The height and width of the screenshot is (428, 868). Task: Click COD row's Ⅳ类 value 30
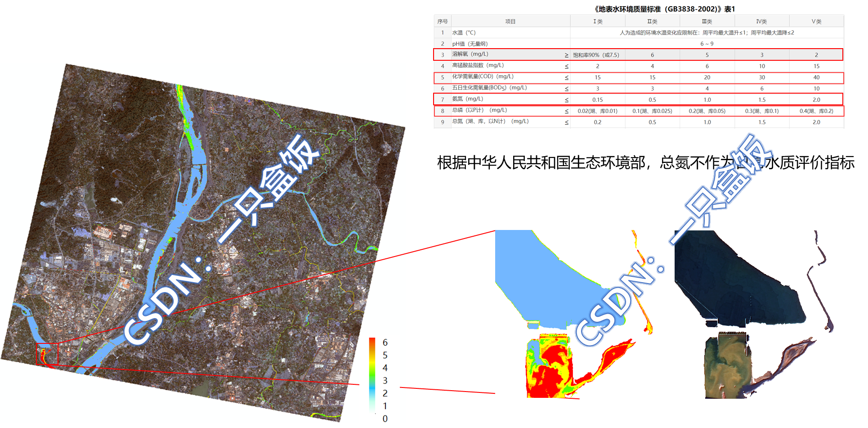pyautogui.click(x=762, y=77)
